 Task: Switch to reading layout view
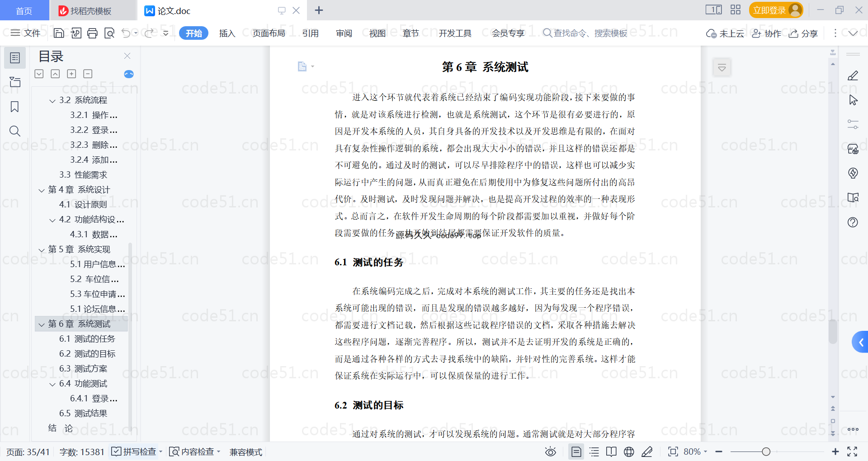(x=611, y=452)
